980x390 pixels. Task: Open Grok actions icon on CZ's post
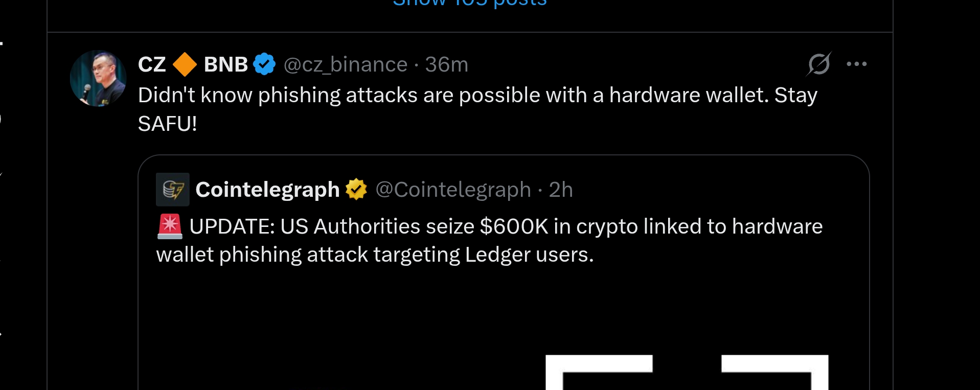tap(819, 64)
